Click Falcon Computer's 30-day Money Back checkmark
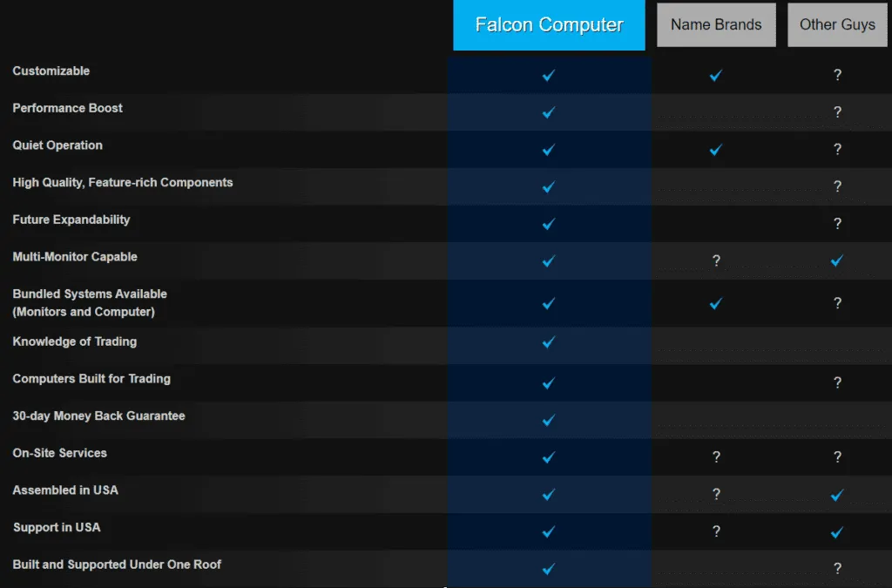This screenshot has width=892, height=588. (549, 421)
